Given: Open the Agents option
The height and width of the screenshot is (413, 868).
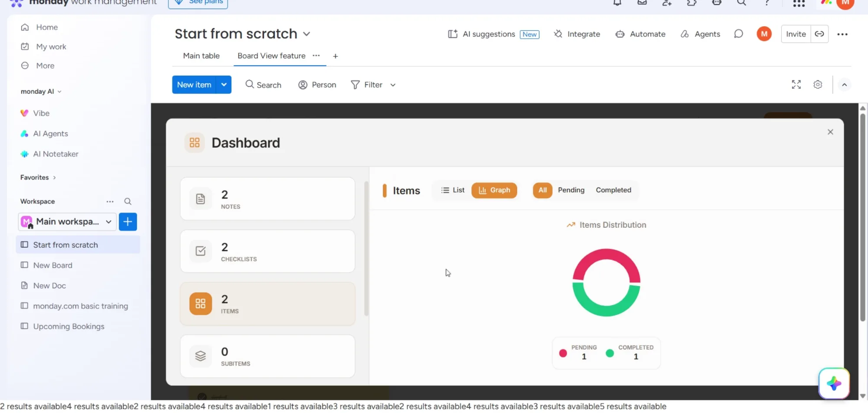Looking at the screenshot, I should tap(700, 34).
